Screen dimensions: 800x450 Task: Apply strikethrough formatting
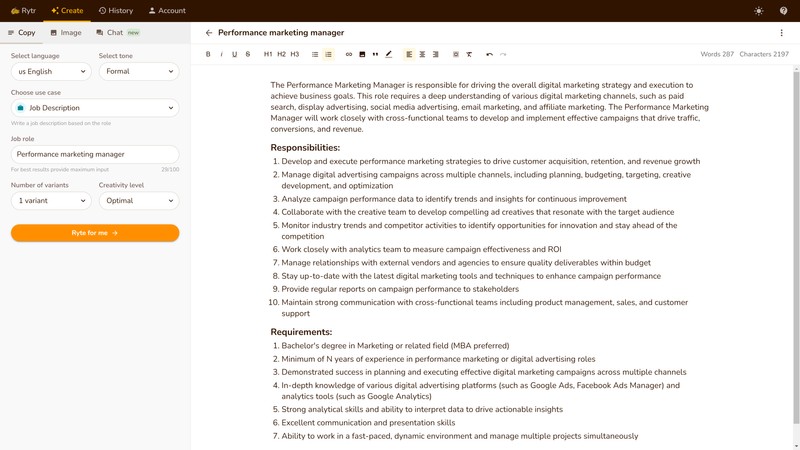pyautogui.click(x=248, y=54)
